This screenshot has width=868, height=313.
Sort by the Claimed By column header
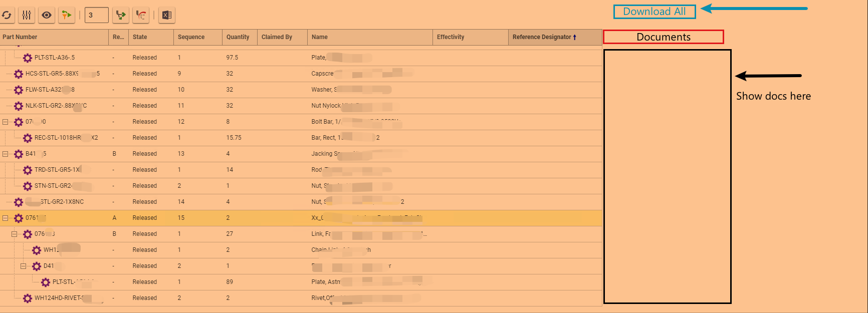(x=282, y=37)
